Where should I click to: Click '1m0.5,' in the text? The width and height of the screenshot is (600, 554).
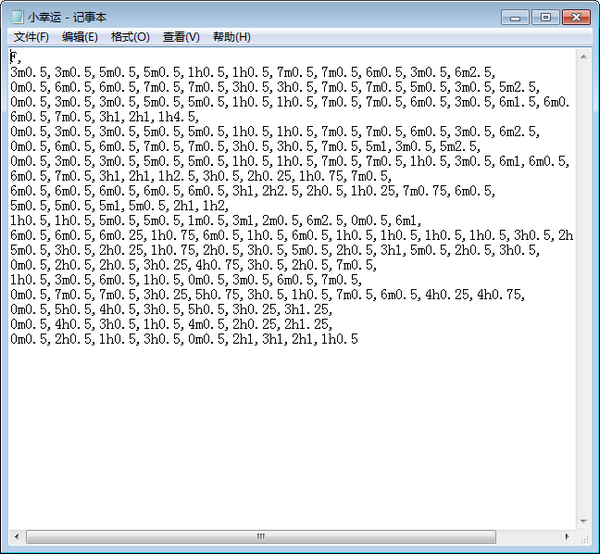(x=208, y=220)
